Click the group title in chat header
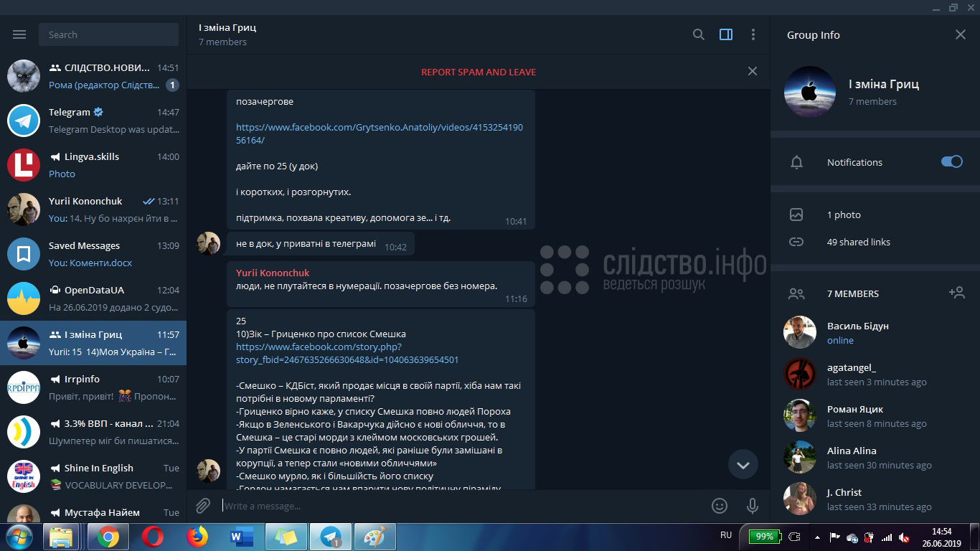980x551 pixels. coord(227,27)
